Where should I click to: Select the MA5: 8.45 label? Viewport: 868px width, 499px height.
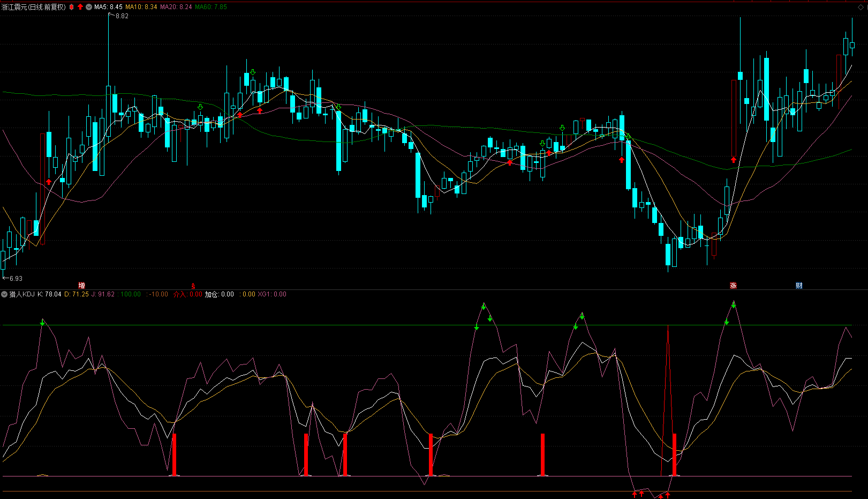(x=108, y=7)
